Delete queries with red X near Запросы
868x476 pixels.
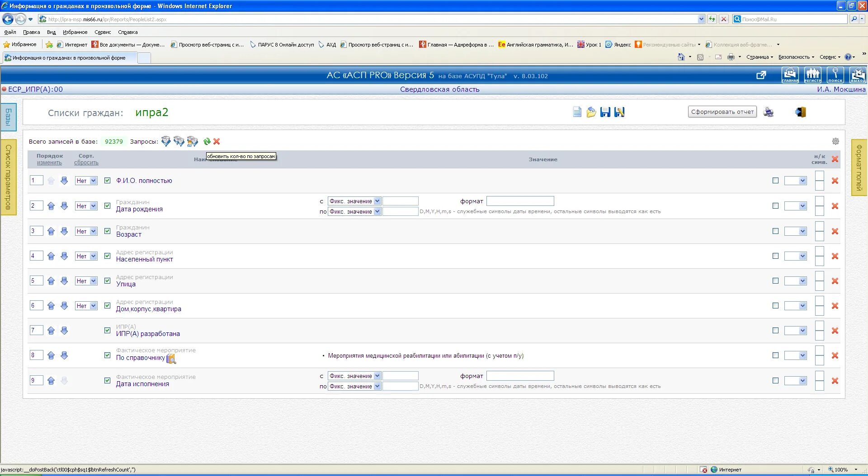[217, 141]
